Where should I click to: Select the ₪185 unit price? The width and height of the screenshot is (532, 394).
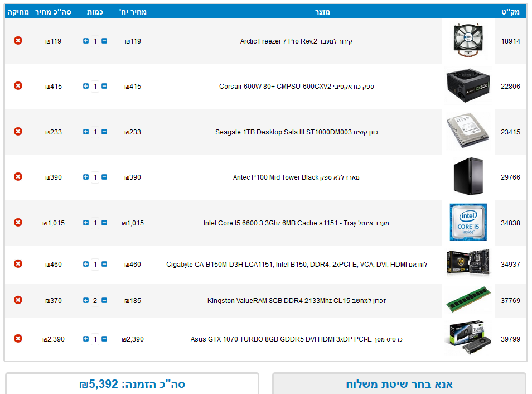pyautogui.click(x=133, y=301)
